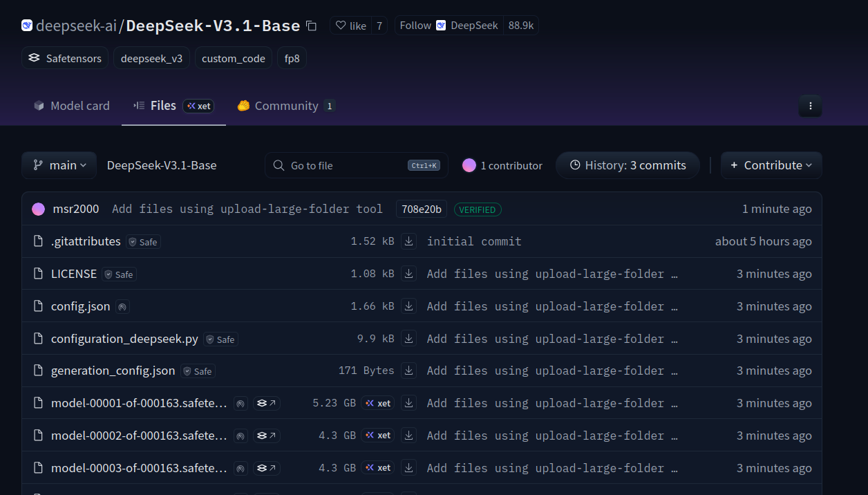Open the LICENSE file

(x=74, y=274)
